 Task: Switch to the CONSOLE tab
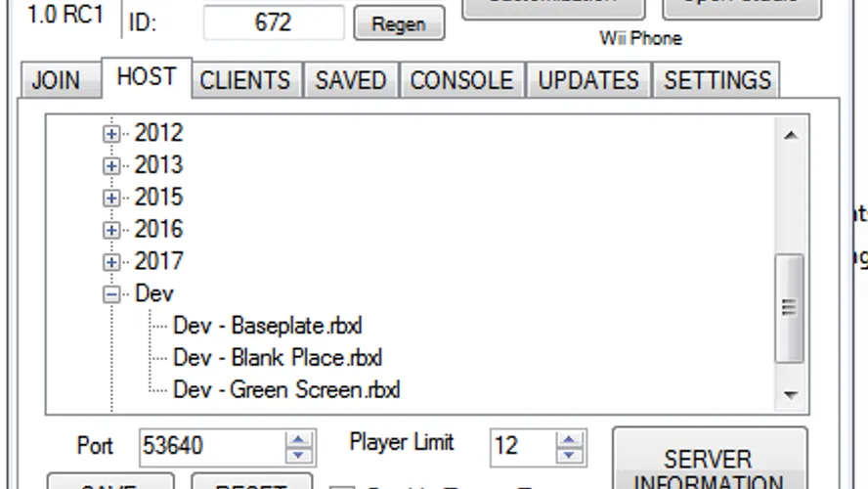pos(461,80)
